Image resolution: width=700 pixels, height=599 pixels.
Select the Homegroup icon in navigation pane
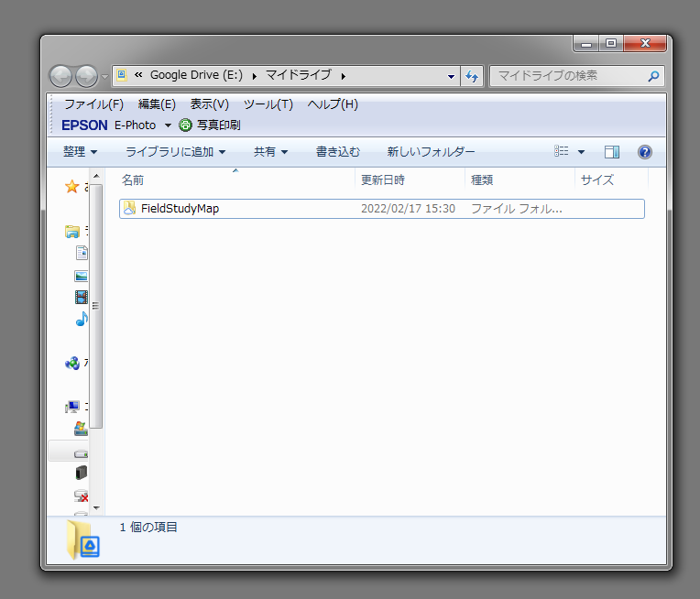point(72,364)
